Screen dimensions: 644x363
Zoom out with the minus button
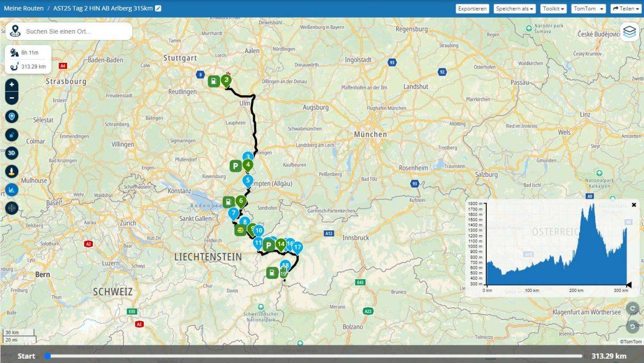click(x=12, y=98)
